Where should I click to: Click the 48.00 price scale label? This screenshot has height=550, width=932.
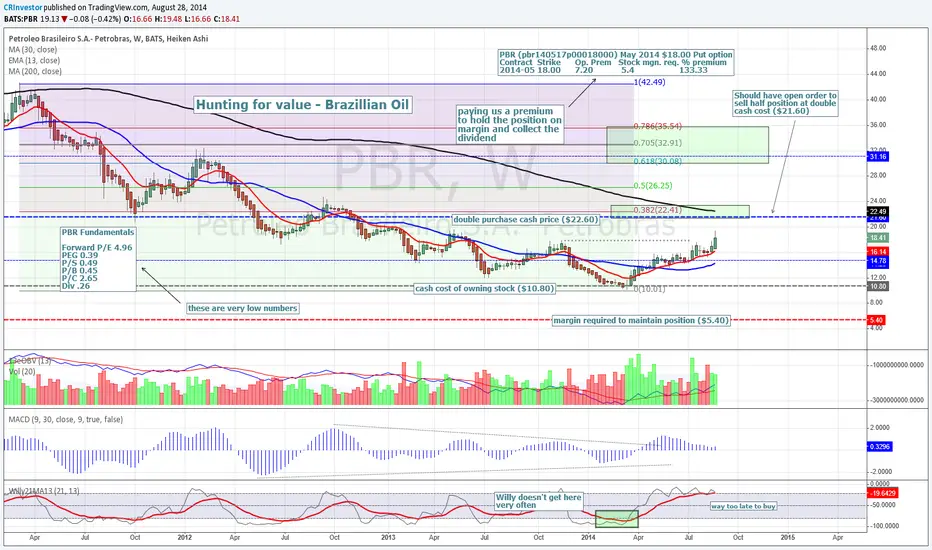[878, 48]
